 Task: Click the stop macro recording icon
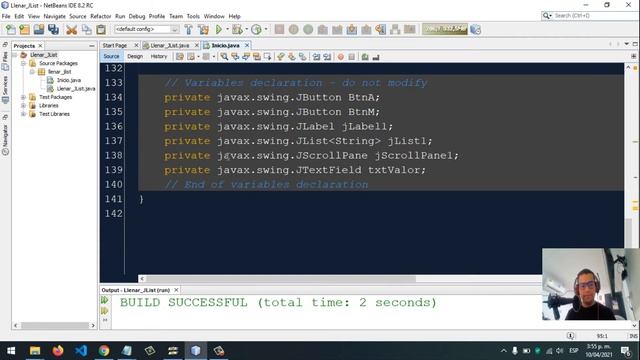351,57
